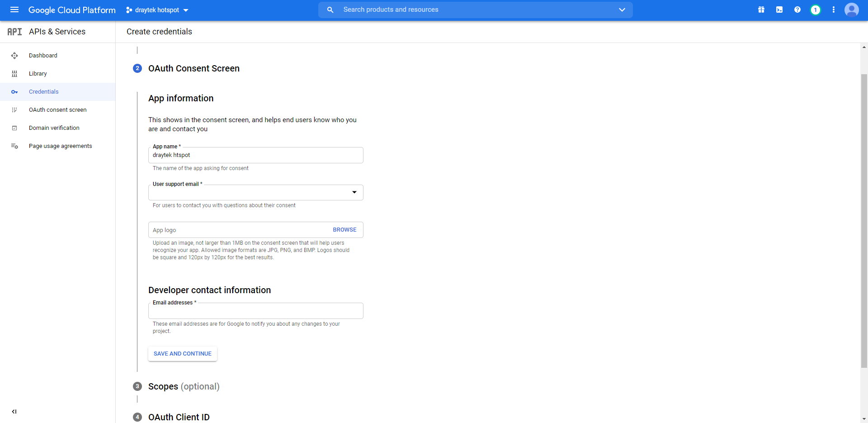Open the user account avatar
This screenshot has width=868, height=423.
852,10
